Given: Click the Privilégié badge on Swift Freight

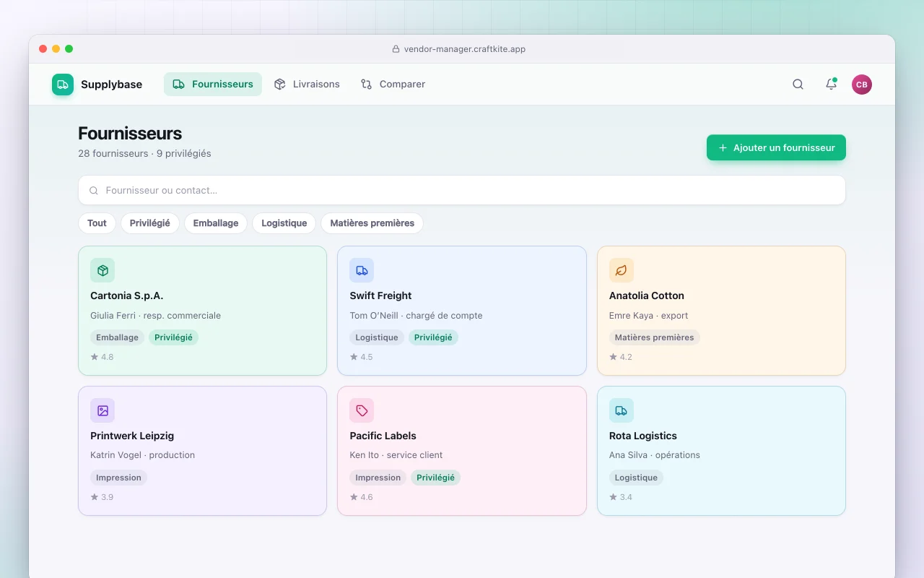Looking at the screenshot, I should 433,337.
